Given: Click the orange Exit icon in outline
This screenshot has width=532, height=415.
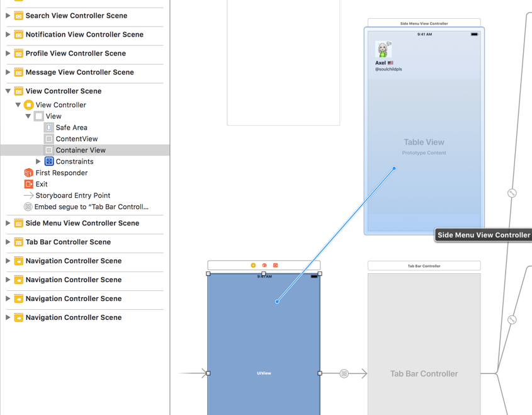Looking at the screenshot, I should coord(28,185).
